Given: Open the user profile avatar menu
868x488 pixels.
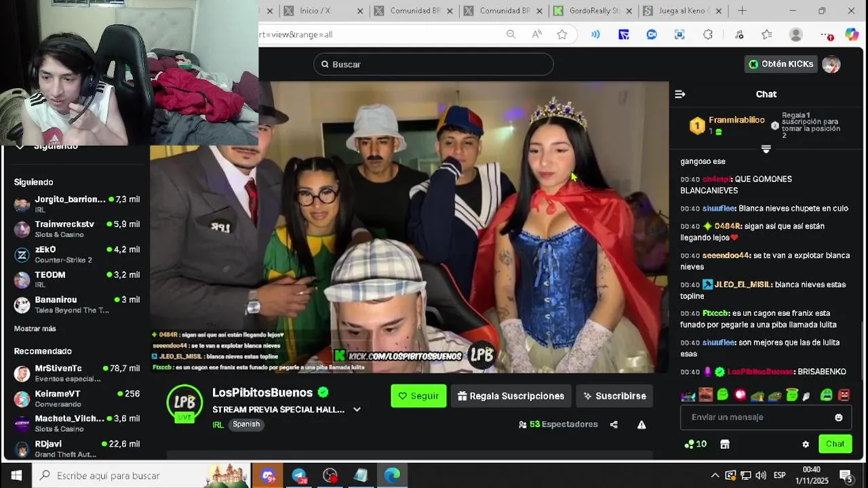Looking at the screenshot, I should pos(831,64).
